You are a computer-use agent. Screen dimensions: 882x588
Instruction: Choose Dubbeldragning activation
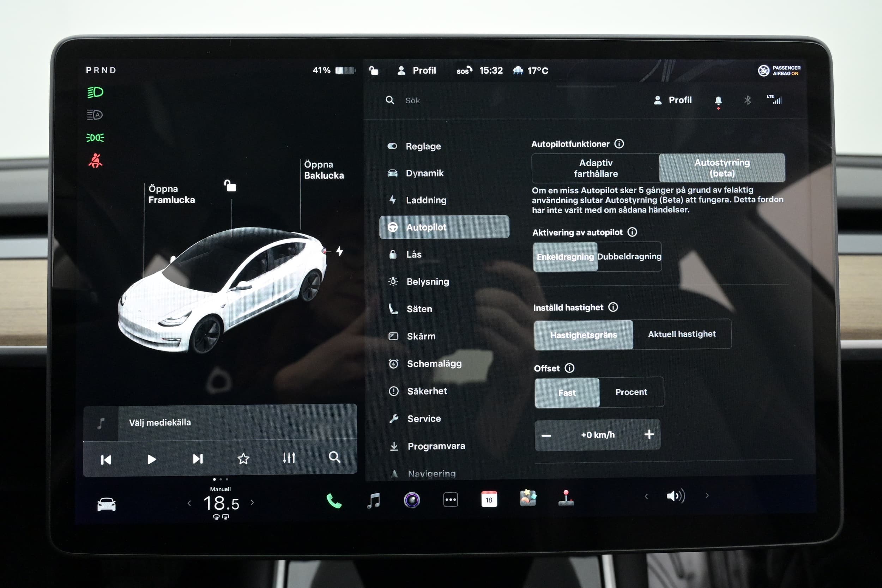coord(629,256)
